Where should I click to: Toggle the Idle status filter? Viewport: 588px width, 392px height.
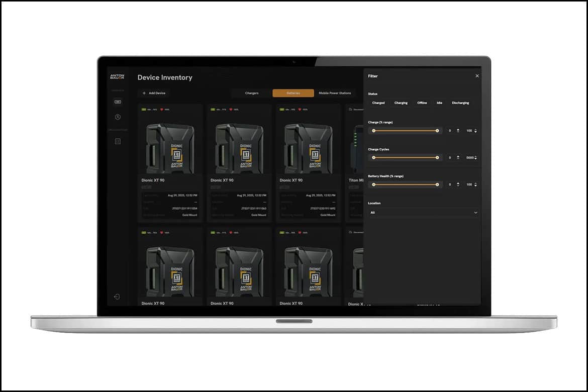point(440,103)
